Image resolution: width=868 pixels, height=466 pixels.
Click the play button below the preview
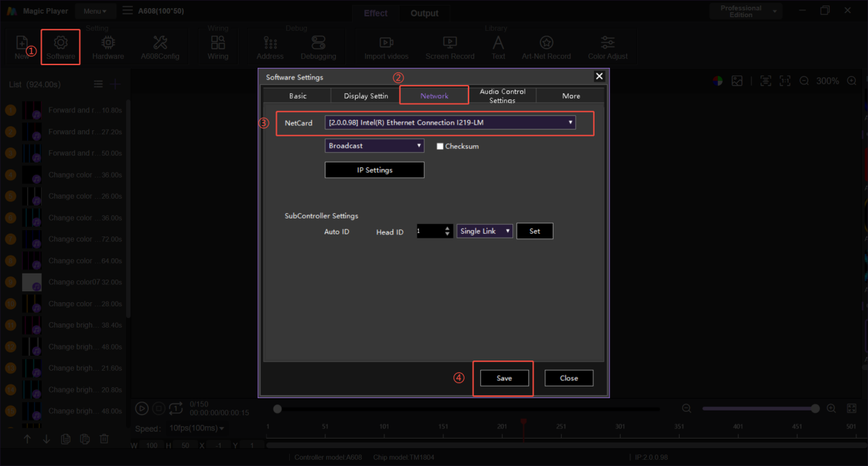[142, 408]
